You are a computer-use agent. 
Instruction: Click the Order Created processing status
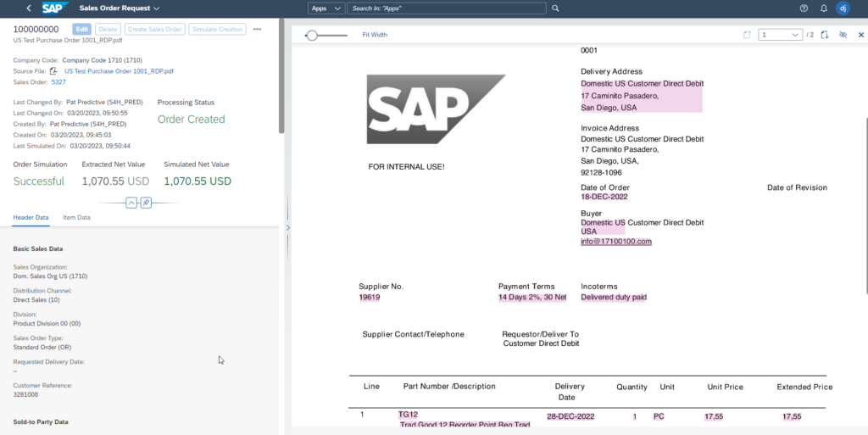(191, 119)
